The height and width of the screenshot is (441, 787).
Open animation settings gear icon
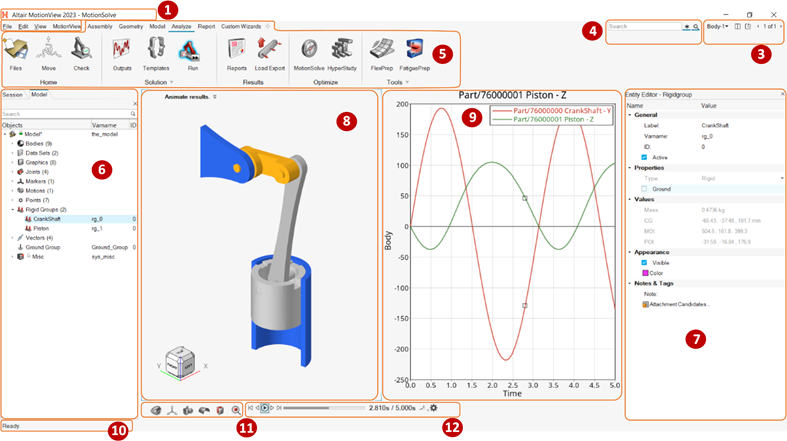tap(434, 408)
